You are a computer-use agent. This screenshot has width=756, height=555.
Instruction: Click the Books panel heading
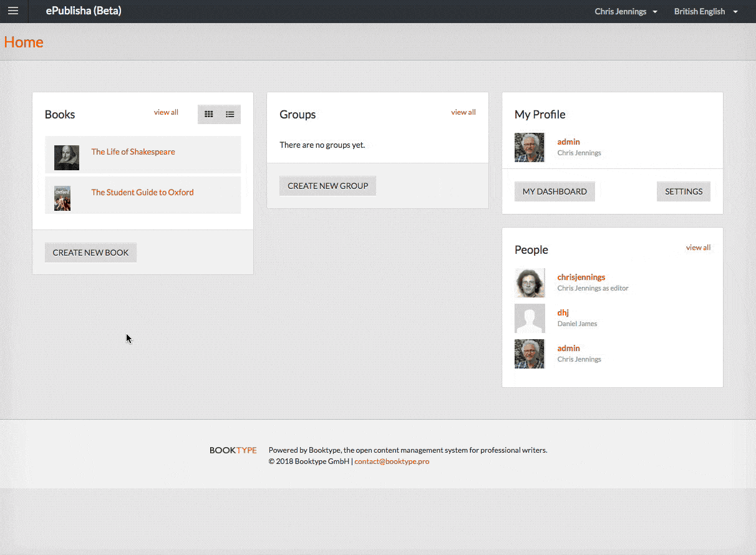tap(60, 115)
